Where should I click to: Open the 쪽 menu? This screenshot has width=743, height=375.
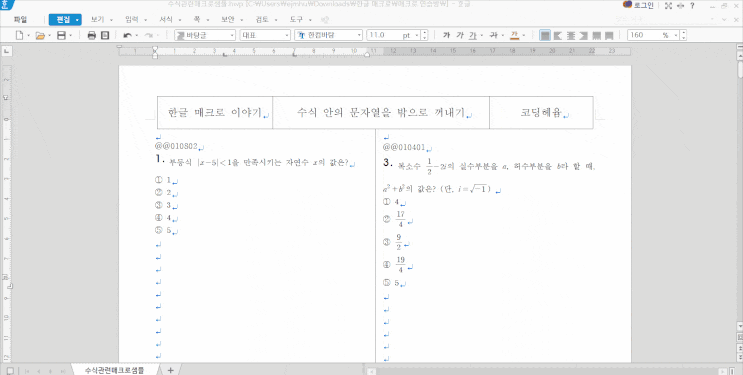197,19
